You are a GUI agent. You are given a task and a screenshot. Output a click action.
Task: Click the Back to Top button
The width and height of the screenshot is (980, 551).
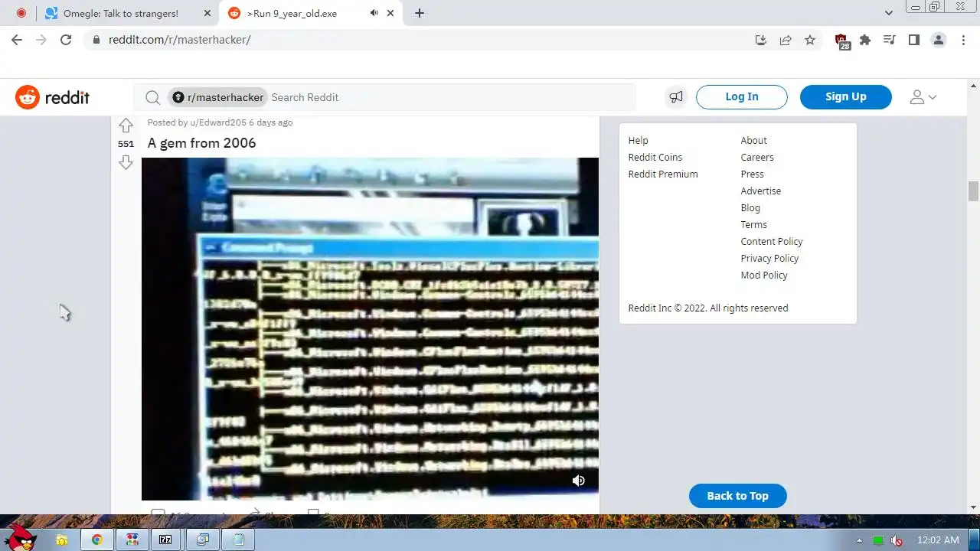click(x=738, y=496)
